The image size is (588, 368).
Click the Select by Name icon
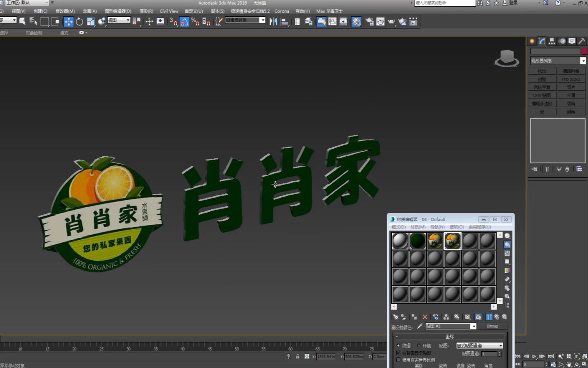pos(33,22)
